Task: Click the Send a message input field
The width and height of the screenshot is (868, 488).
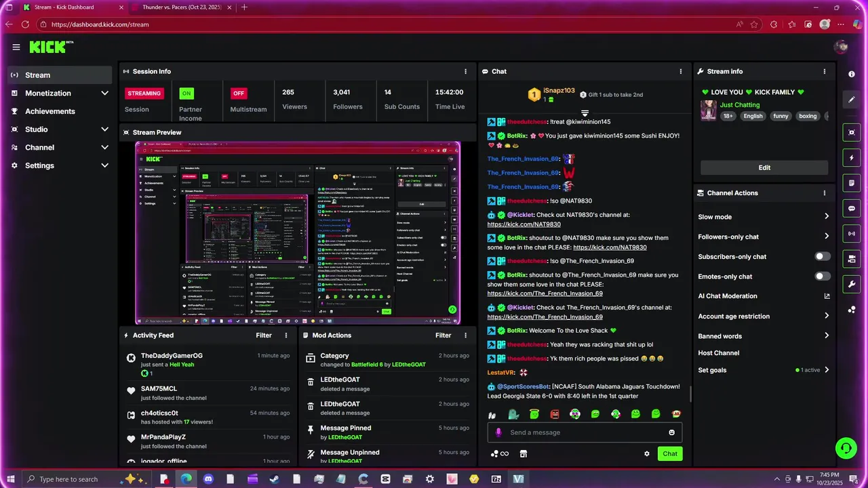Action: 585,432
